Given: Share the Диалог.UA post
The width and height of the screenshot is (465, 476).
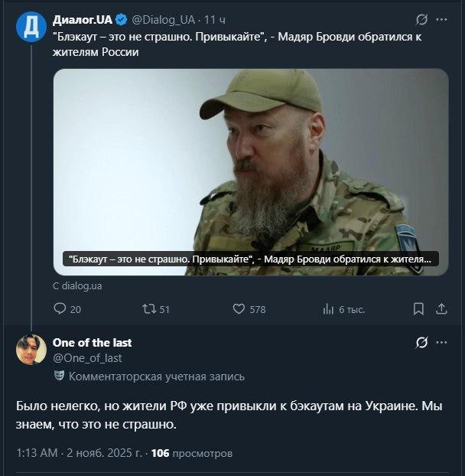Looking at the screenshot, I should pos(441,309).
